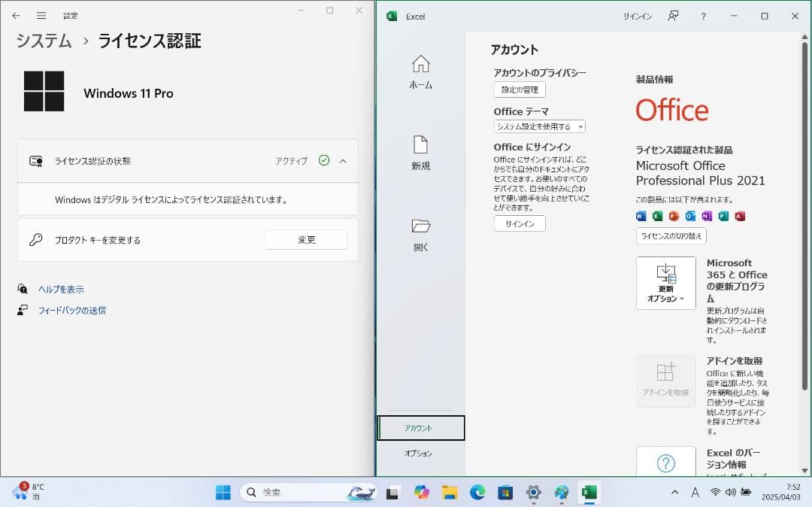Click the Excel icon on the taskbar
The width and height of the screenshot is (812, 507).
(x=589, y=492)
